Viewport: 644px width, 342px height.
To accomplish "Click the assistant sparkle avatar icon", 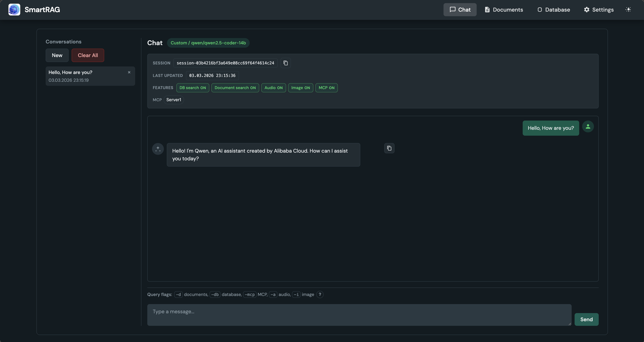I will click(x=158, y=149).
